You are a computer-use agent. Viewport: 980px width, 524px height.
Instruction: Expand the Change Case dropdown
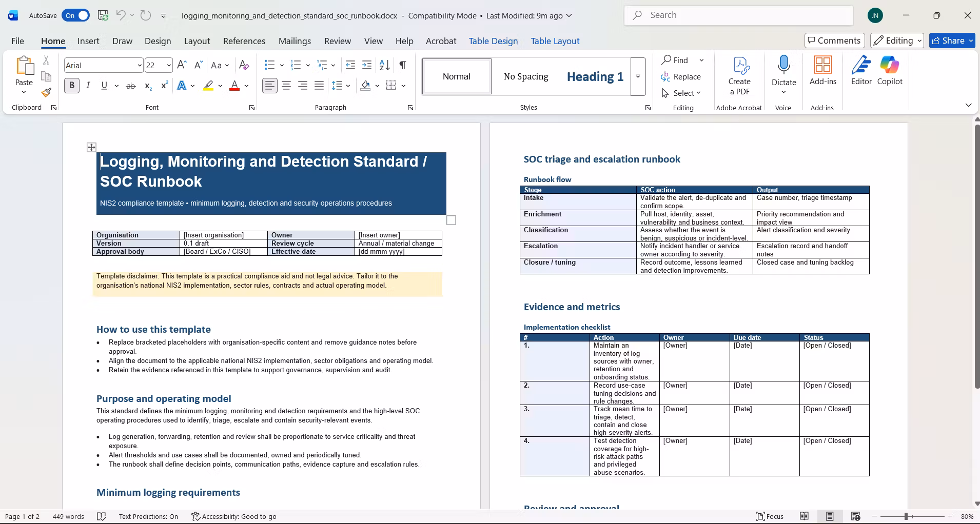227,65
